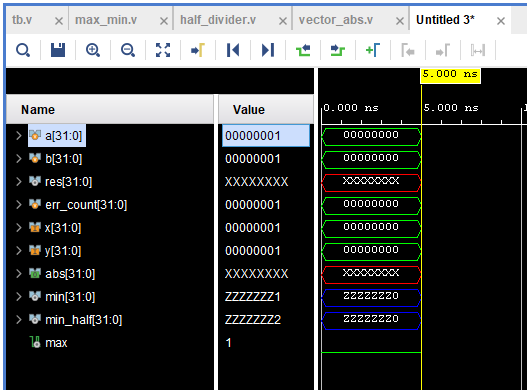The height and width of the screenshot is (390, 527).
Task: Switch to the half_divider.v tab
Action: 218,20
